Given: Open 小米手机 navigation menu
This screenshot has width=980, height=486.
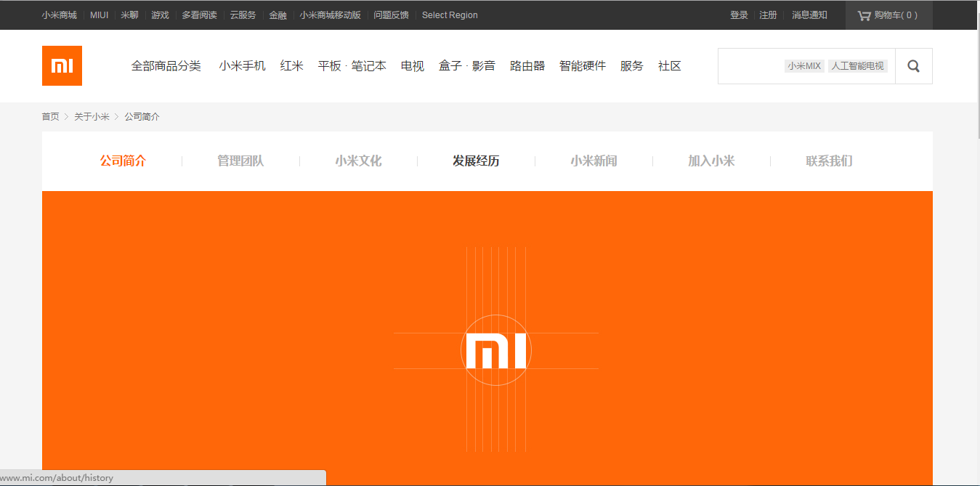Looking at the screenshot, I should (243, 66).
